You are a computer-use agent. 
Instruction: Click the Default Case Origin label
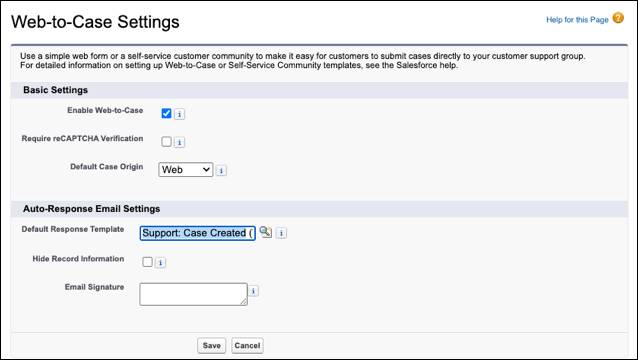tap(107, 167)
